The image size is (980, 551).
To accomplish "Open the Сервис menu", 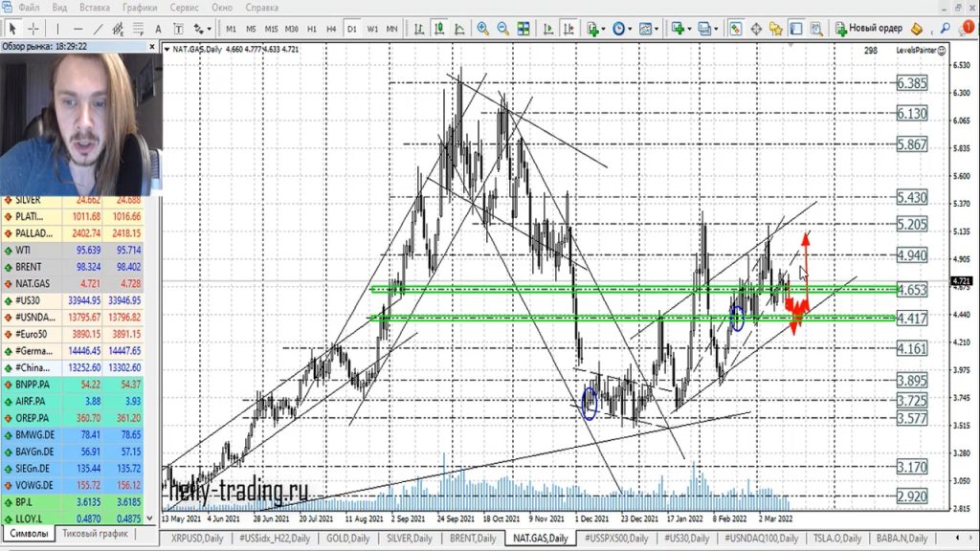I will click(x=184, y=8).
